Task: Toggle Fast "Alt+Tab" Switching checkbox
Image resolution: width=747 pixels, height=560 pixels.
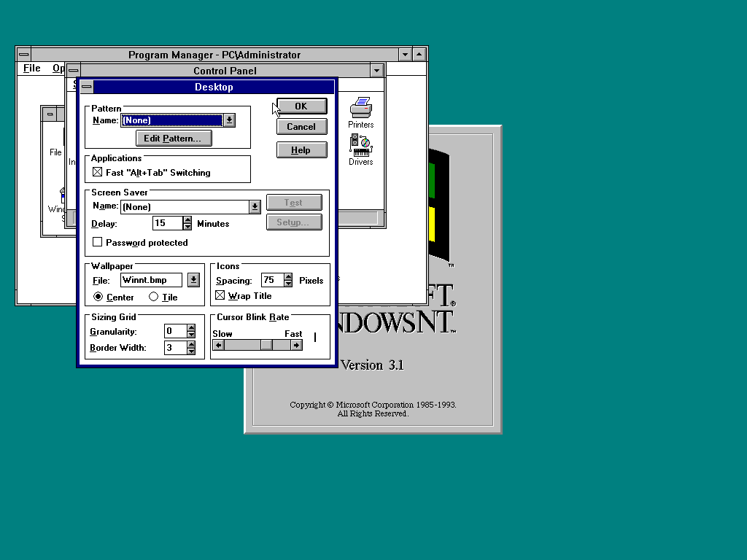Action: click(x=98, y=172)
